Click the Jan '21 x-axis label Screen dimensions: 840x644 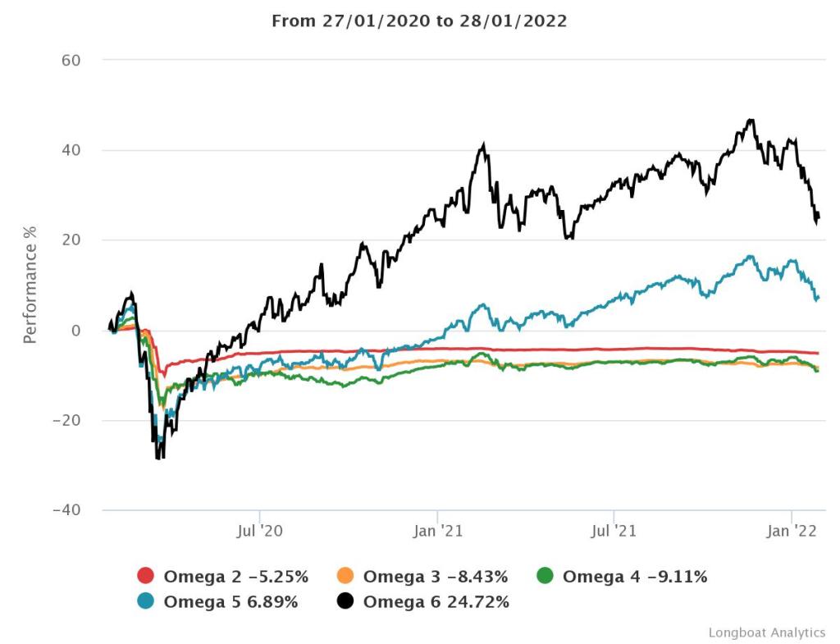pos(438,532)
